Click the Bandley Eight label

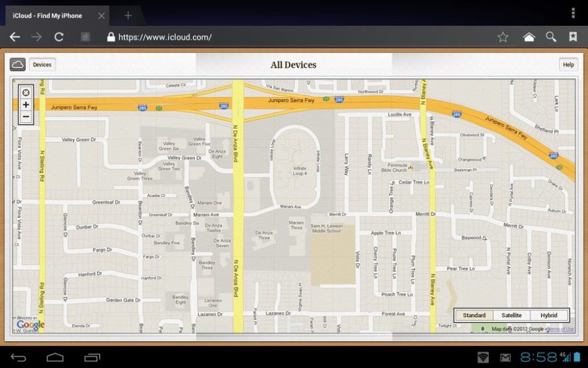tap(180, 299)
